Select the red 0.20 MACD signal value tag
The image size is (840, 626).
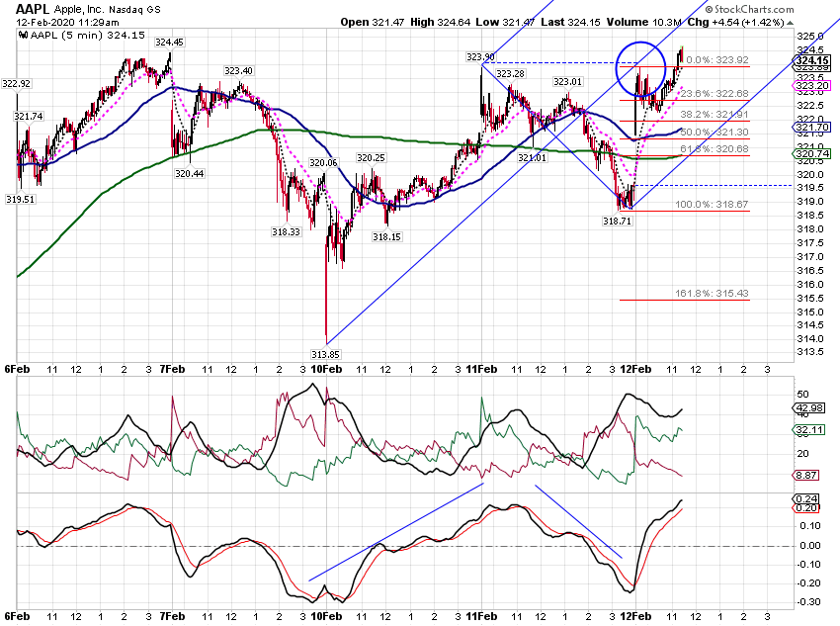[x=805, y=507]
